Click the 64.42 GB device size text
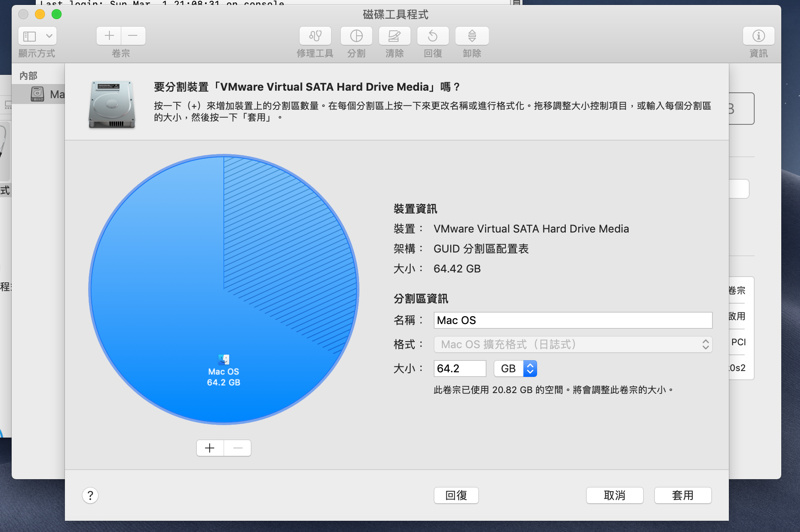Image resolution: width=800 pixels, height=532 pixels. [x=457, y=269]
